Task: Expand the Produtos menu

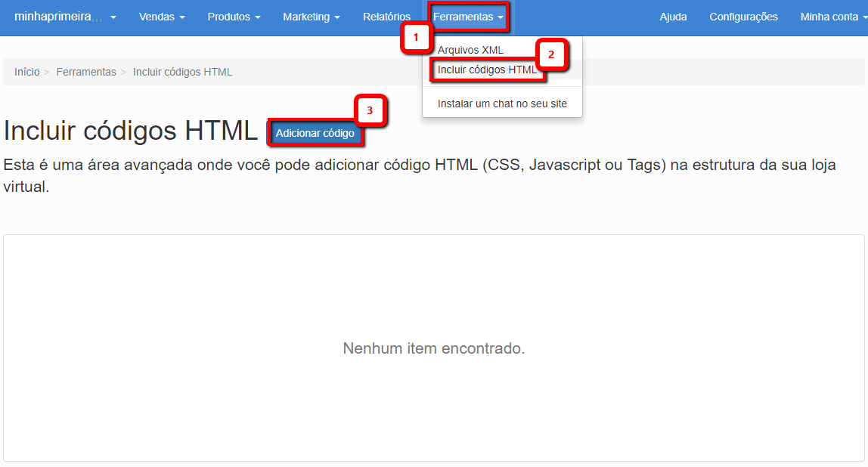Action: (x=234, y=17)
